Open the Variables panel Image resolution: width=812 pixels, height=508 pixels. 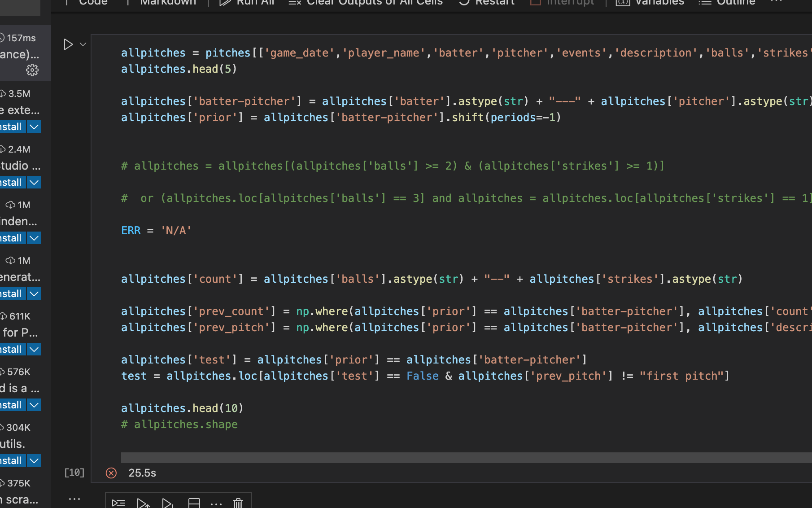click(649, 3)
